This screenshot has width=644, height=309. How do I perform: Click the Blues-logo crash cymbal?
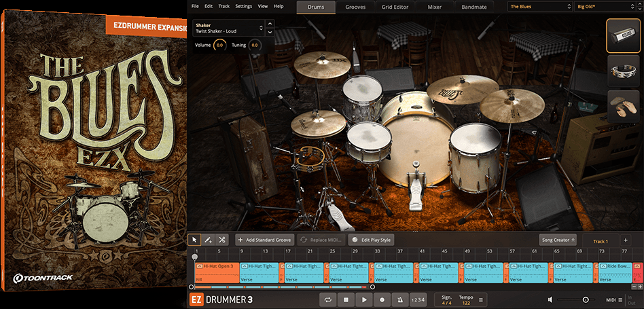(462, 89)
